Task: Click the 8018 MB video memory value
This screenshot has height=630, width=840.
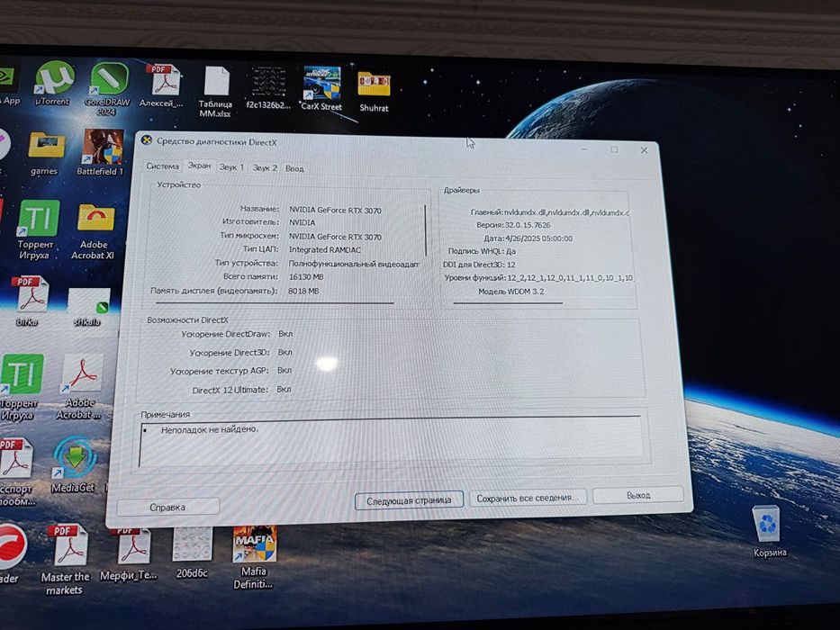Action: (303, 291)
